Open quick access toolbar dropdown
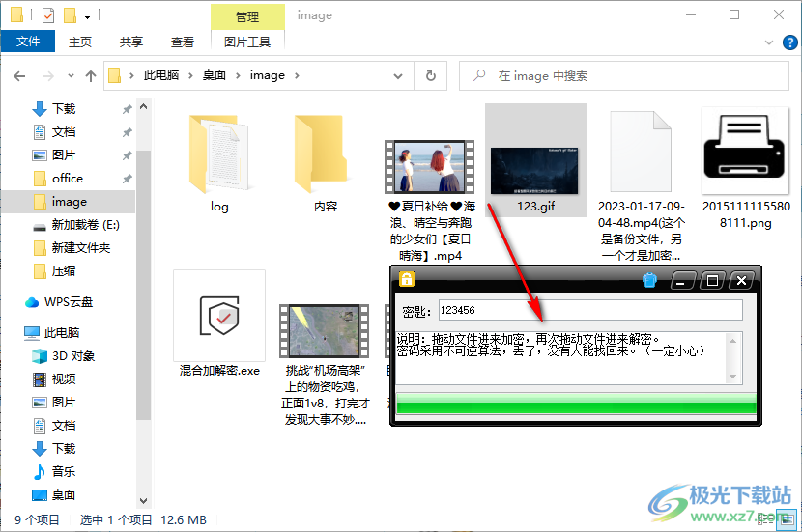The width and height of the screenshot is (802, 532). click(88, 16)
